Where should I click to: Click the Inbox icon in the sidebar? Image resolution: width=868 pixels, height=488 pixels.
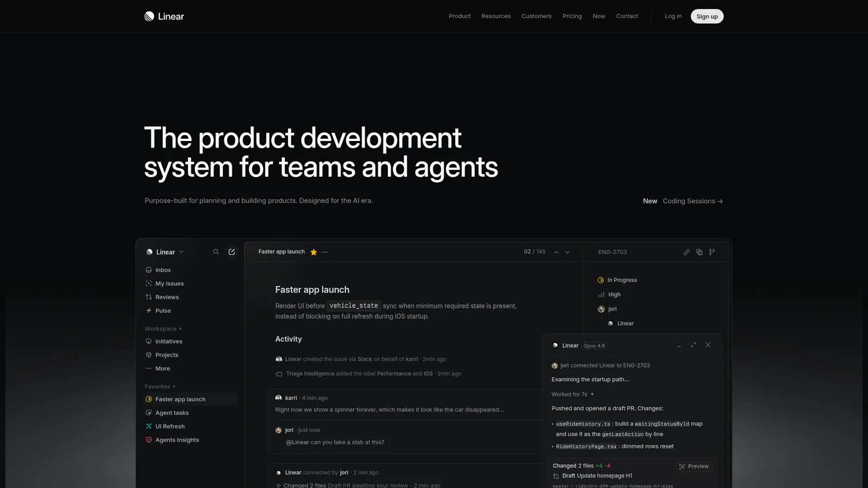[x=149, y=270]
